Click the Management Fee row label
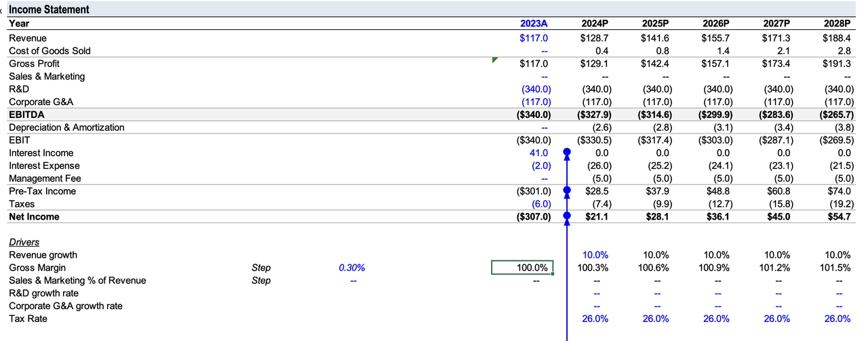 [x=45, y=178]
